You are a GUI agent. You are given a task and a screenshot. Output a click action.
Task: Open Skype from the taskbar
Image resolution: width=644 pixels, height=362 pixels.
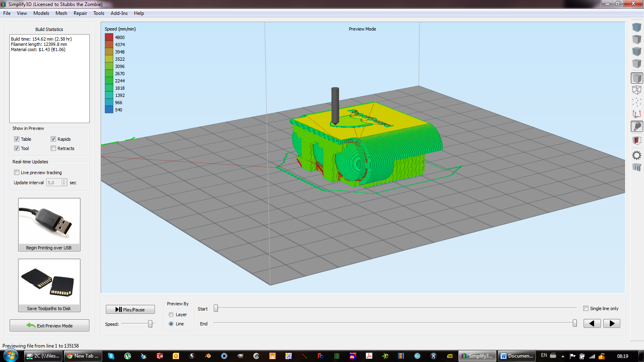coord(111,356)
